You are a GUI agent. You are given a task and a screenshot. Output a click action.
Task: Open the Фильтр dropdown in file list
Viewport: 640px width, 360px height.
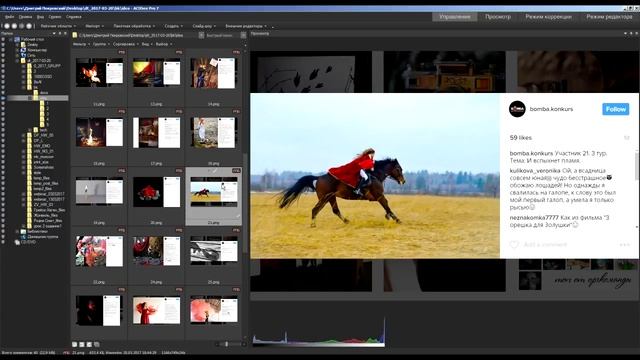tap(81, 44)
